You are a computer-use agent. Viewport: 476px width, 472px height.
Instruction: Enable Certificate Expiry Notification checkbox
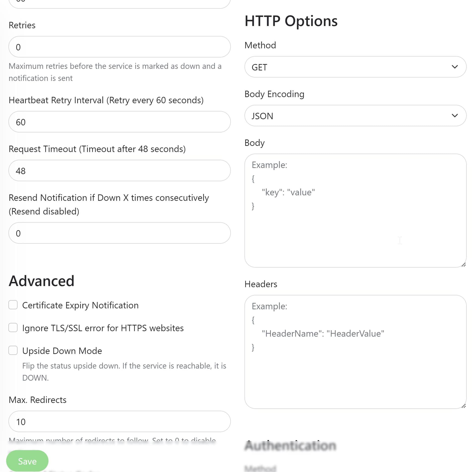click(x=13, y=305)
